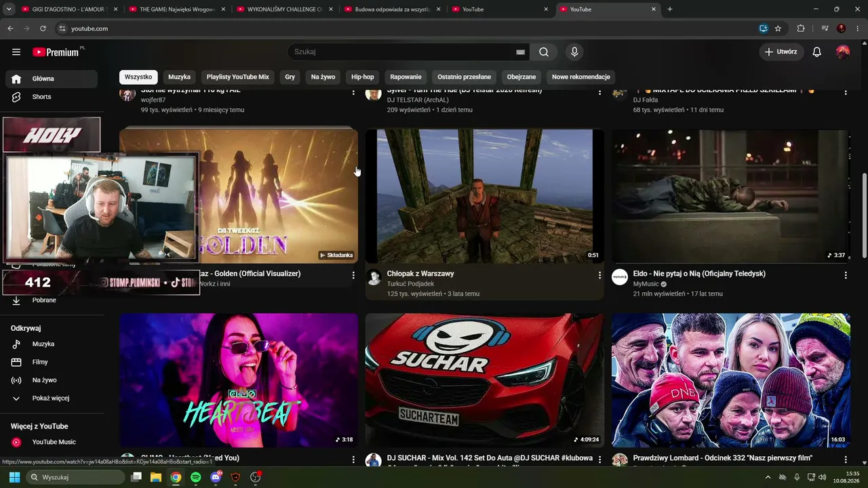Click the Utwórz create button
This screenshot has height=488, width=868.
tap(781, 52)
